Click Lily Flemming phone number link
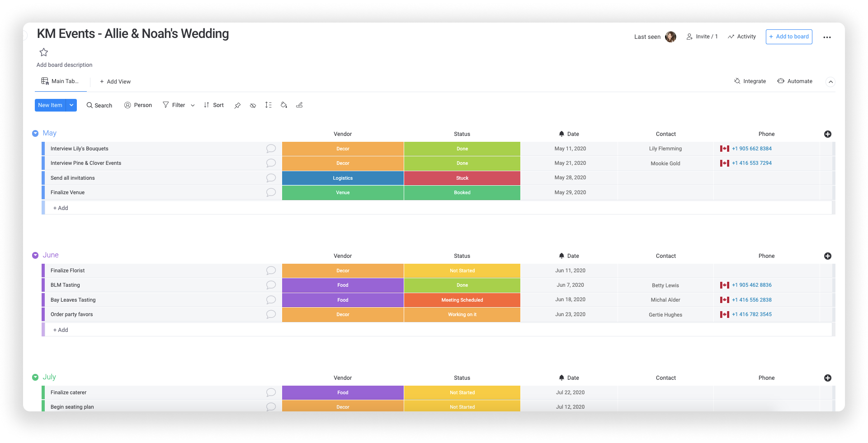Viewport: 868px width, 443px height. 752,149
